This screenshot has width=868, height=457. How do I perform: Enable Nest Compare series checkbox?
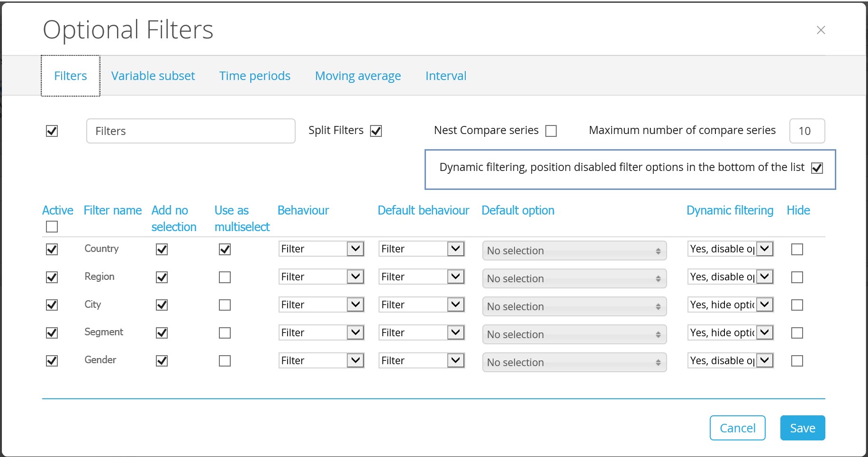(551, 131)
